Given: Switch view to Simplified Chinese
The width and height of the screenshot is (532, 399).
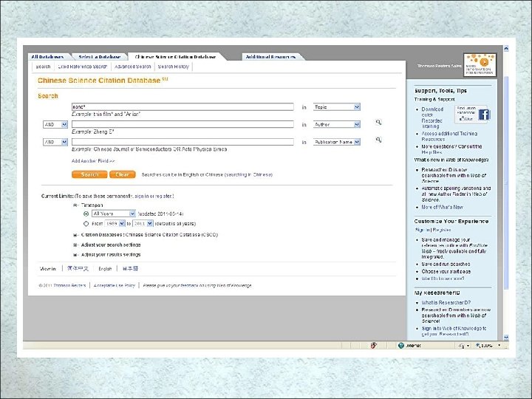Looking at the screenshot, I should coord(78,269).
